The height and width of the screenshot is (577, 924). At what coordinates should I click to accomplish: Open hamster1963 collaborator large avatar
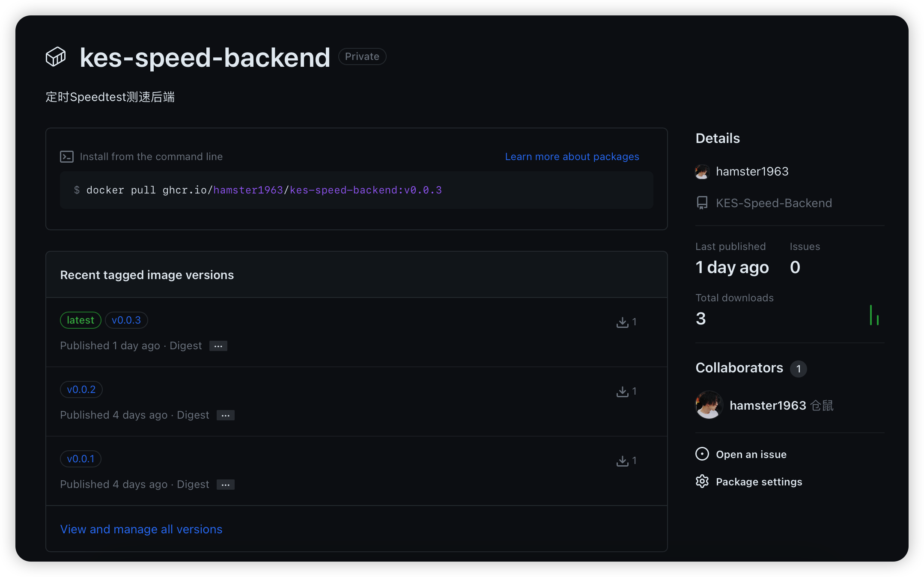pos(709,405)
